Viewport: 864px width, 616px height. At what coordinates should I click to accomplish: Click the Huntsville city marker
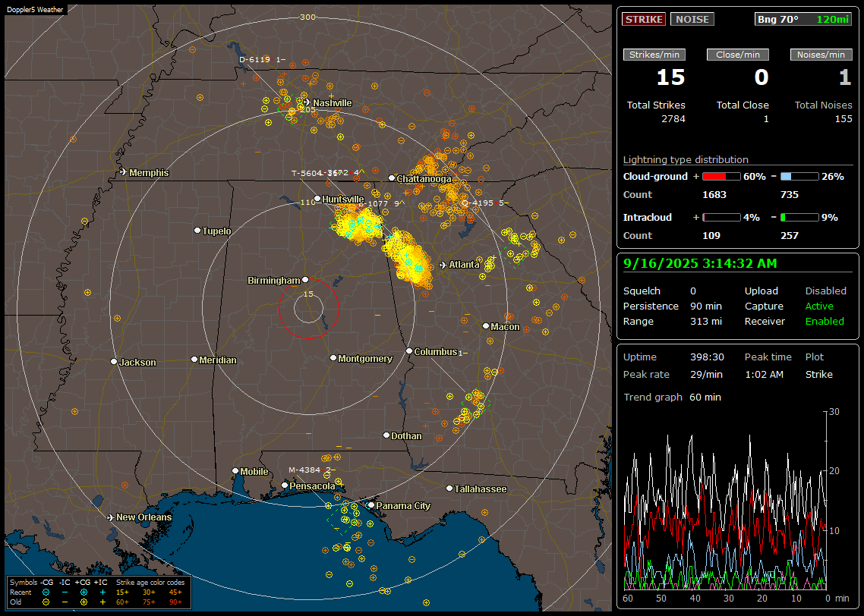tap(317, 199)
